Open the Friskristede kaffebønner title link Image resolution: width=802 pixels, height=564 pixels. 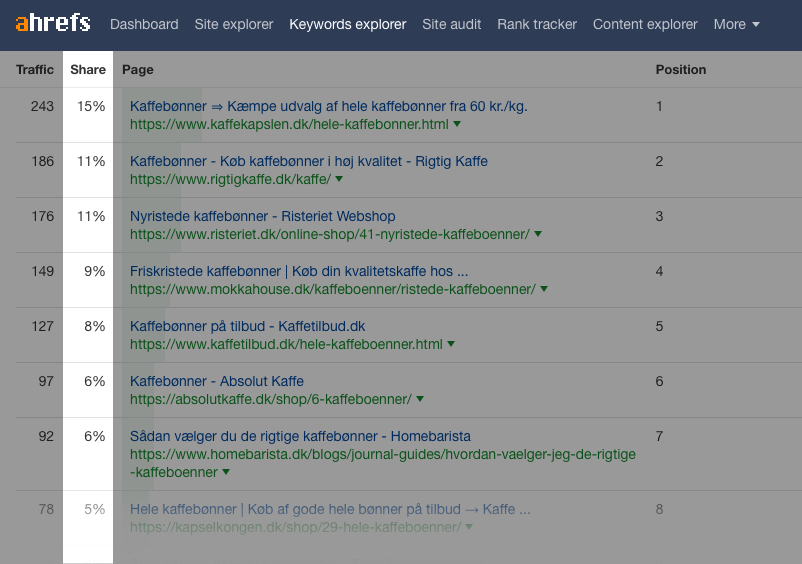pyautogui.click(x=299, y=271)
